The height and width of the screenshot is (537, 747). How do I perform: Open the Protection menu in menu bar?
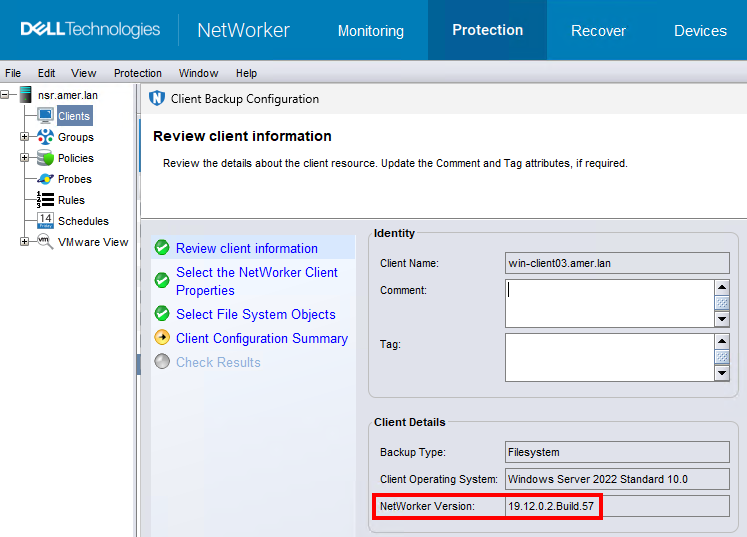(x=138, y=73)
